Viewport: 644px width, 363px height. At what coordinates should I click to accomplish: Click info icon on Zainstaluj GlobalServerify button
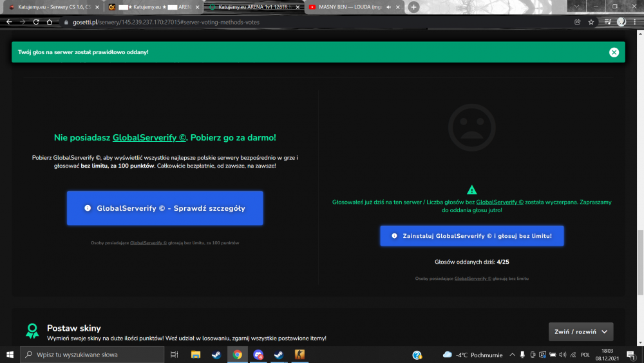(x=394, y=236)
